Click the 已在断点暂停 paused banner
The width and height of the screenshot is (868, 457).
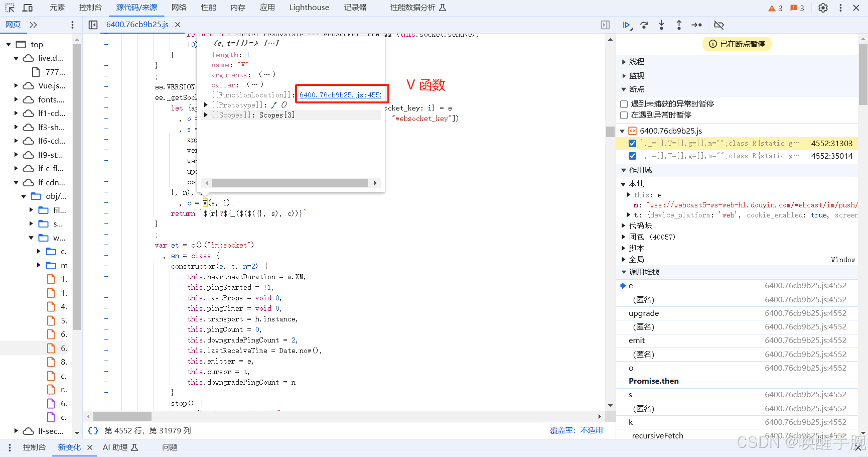pyautogui.click(x=737, y=44)
